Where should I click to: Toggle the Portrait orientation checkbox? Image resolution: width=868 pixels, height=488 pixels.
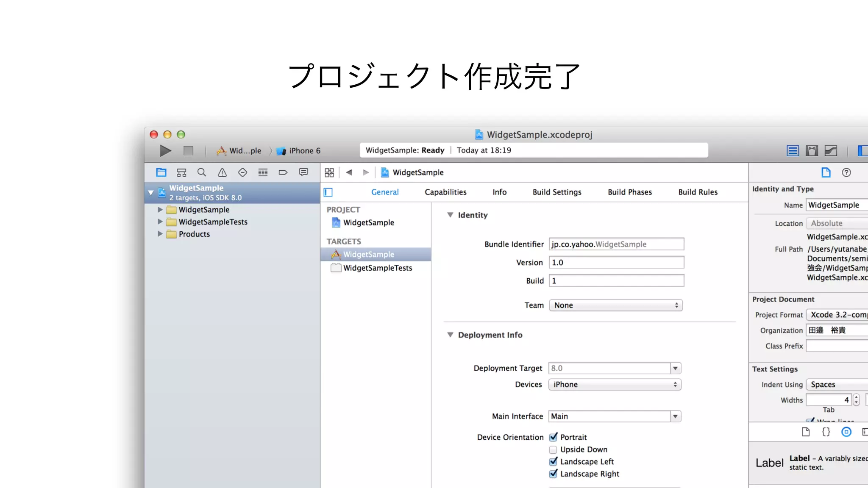[x=553, y=437]
